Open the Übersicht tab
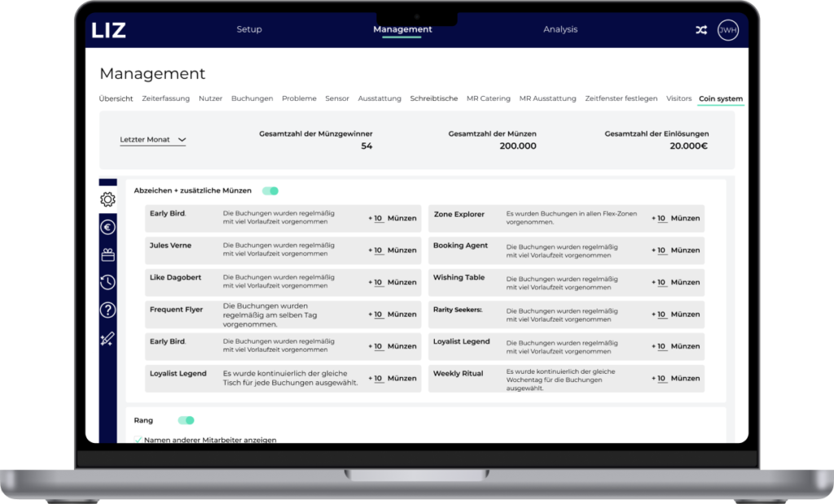This screenshot has height=504, width=834. click(116, 99)
